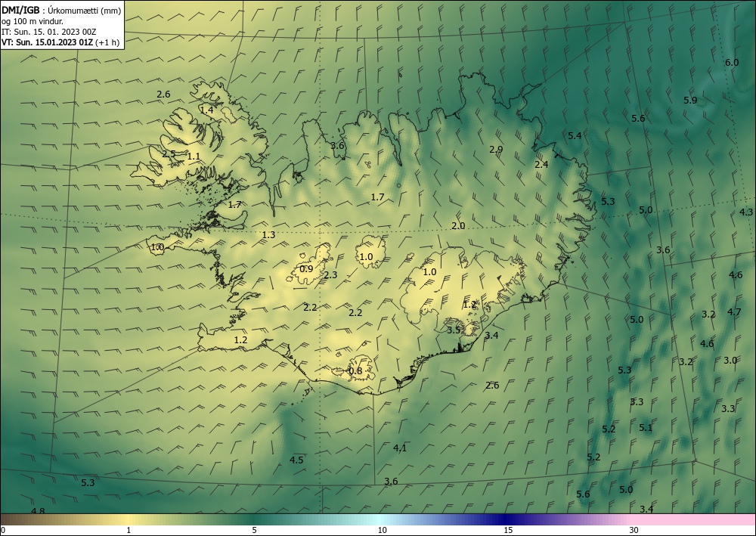This screenshot has width=756, height=536.
Task: Click the 4.1 value south of Iceland
Action: 400,448
